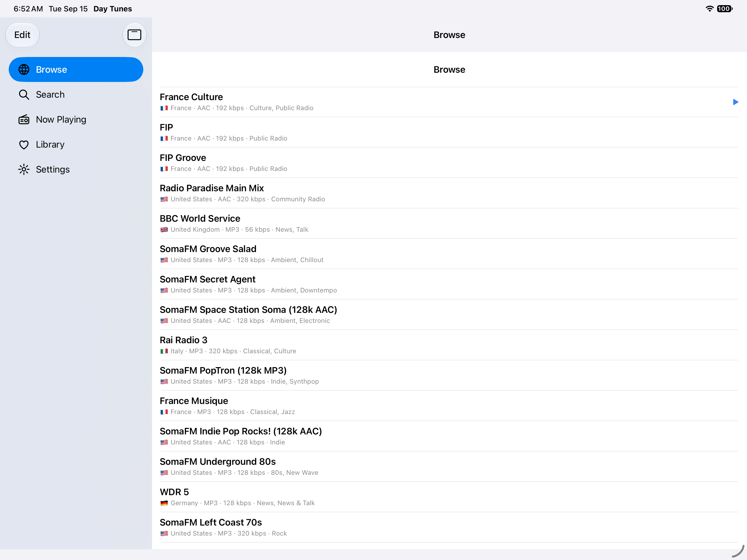Play Radio Paradise Main Mix
Viewport: 747px width, 560px height.
pyautogui.click(x=449, y=193)
